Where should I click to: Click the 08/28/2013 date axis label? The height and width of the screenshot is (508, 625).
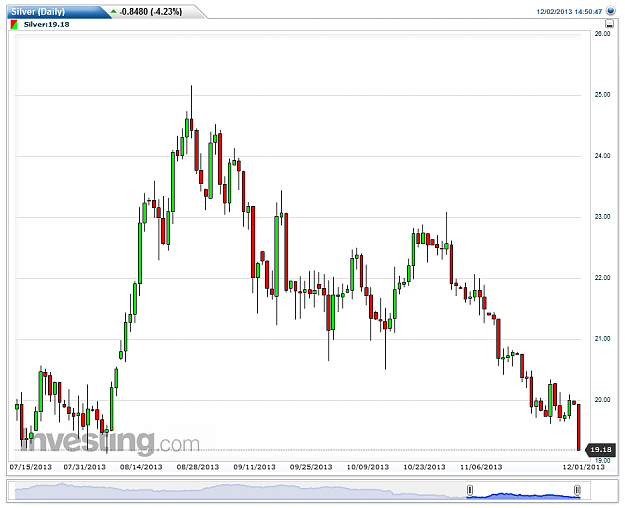pyautogui.click(x=198, y=467)
